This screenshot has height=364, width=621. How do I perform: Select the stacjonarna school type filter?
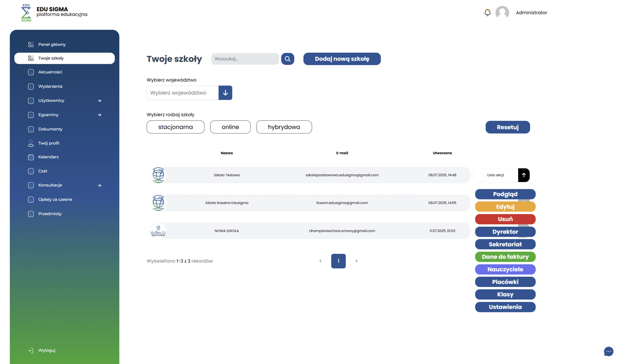point(175,127)
